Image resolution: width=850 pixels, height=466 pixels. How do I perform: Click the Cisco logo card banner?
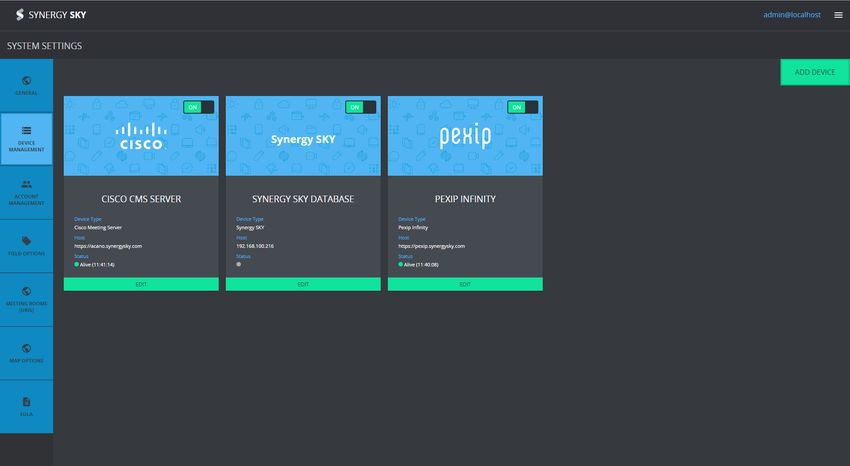[141, 136]
